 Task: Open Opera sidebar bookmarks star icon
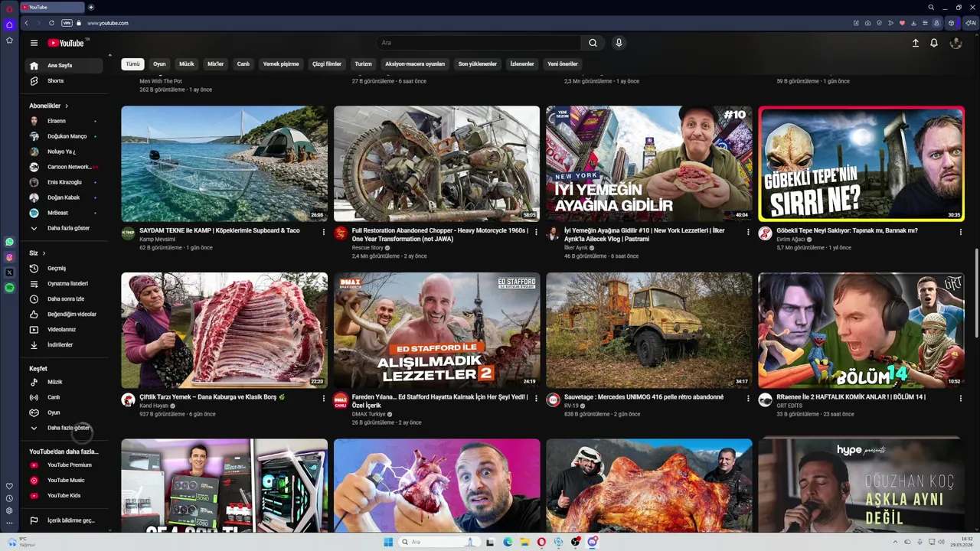point(9,40)
